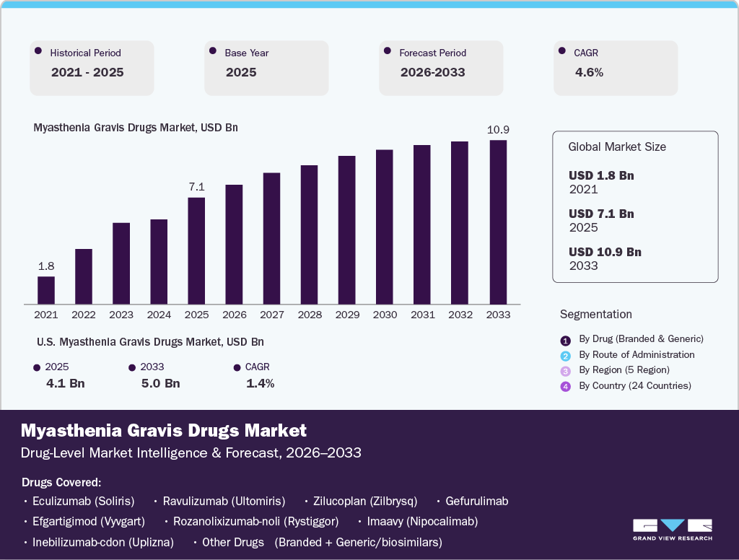Click the Drugs Covered: label
This screenshot has width=739, height=560.
tap(61, 482)
